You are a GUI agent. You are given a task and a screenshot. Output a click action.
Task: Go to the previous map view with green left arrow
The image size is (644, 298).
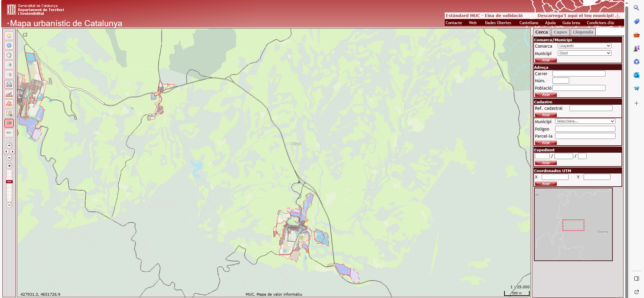pos(9,123)
